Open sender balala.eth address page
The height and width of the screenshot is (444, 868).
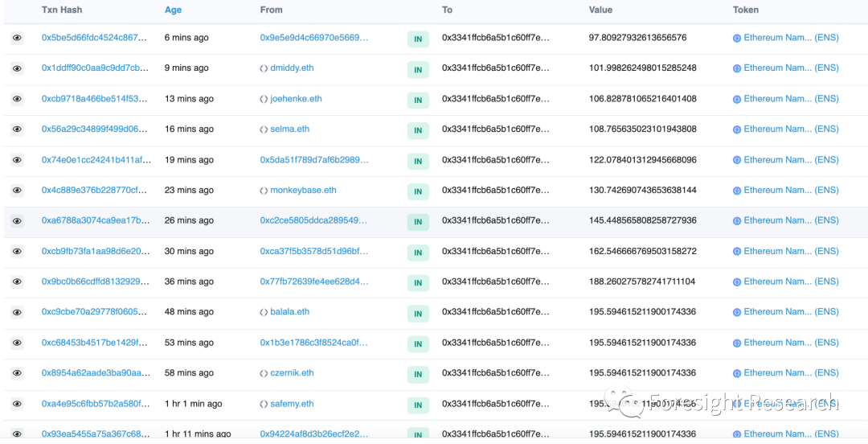(x=289, y=311)
